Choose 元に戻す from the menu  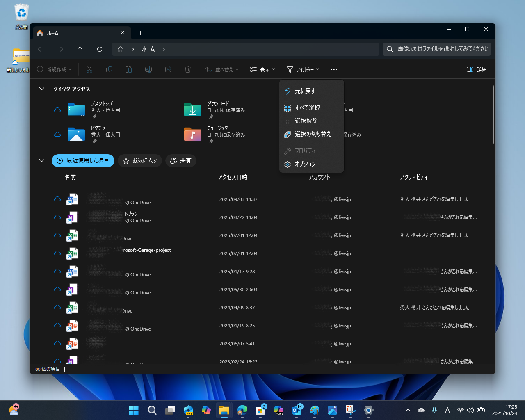(x=312, y=91)
